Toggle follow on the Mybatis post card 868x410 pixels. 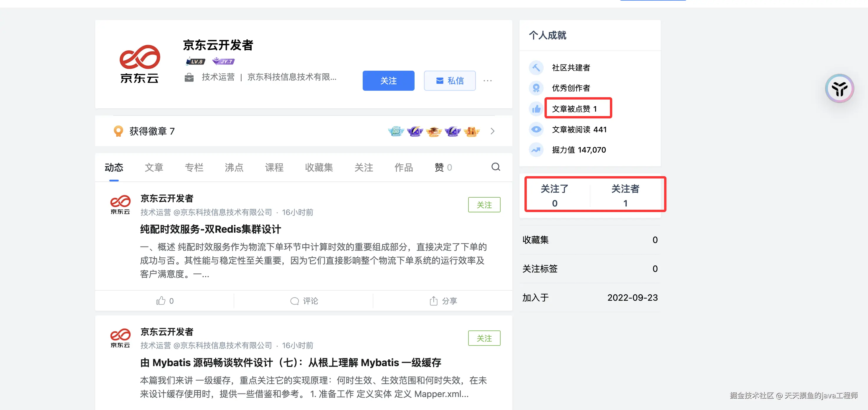(484, 338)
